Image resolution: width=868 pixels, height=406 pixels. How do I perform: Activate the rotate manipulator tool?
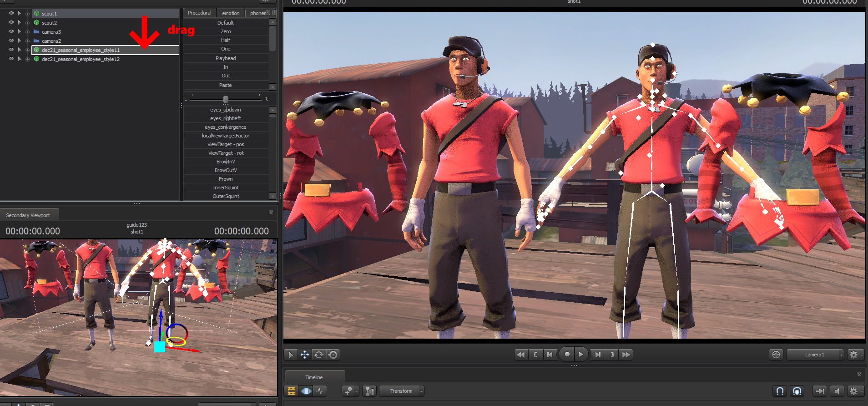[319, 355]
